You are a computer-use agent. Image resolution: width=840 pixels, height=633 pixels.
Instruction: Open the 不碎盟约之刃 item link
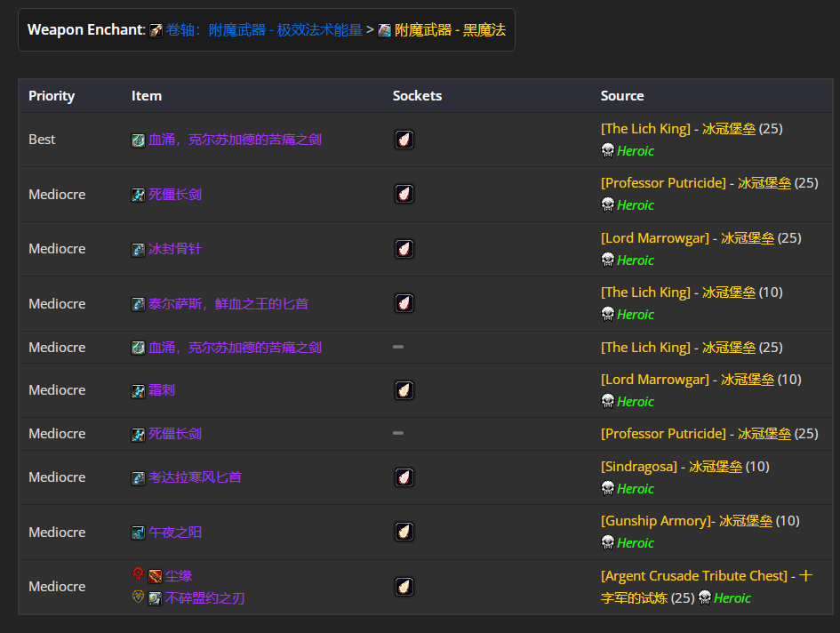point(204,598)
